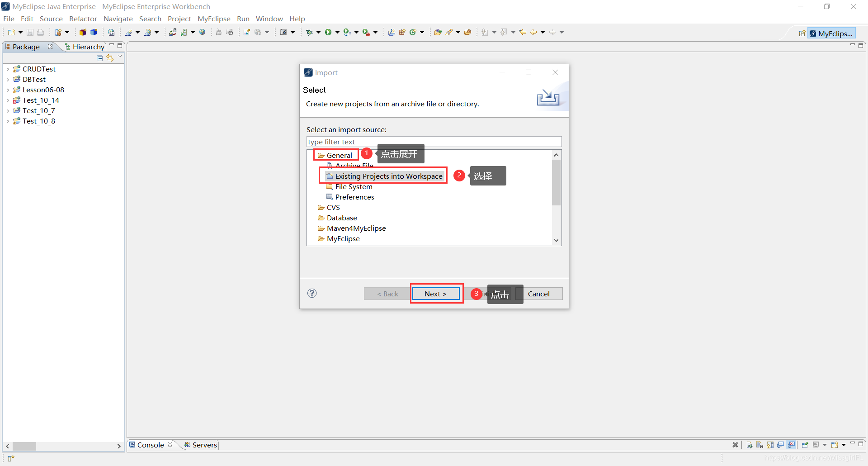868x466 pixels.
Task: Click the Open Type folder icon
Action: coord(438,32)
